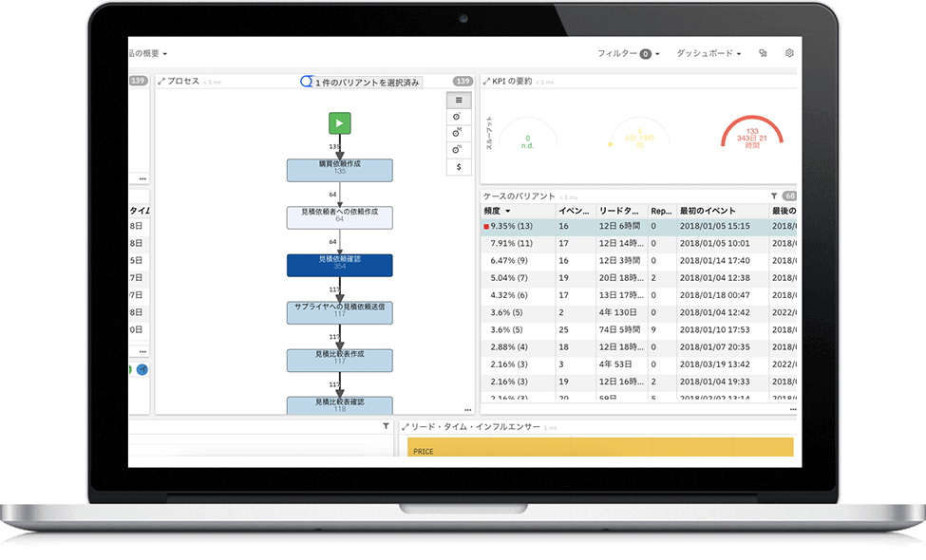Open ellipsis menu in upper-left partial panel
The width and height of the screenshot is (926, 560).
click(x=142, y=178)
